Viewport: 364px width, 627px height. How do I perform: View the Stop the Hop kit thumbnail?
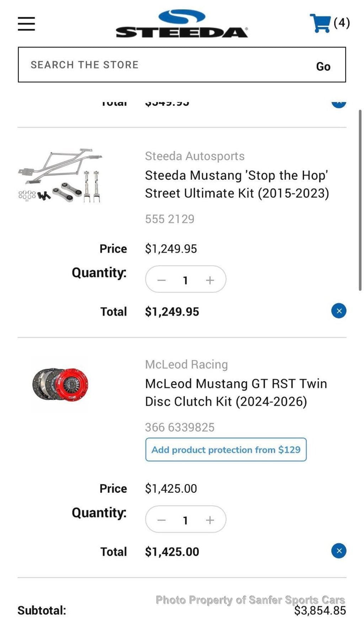(60, 175)
